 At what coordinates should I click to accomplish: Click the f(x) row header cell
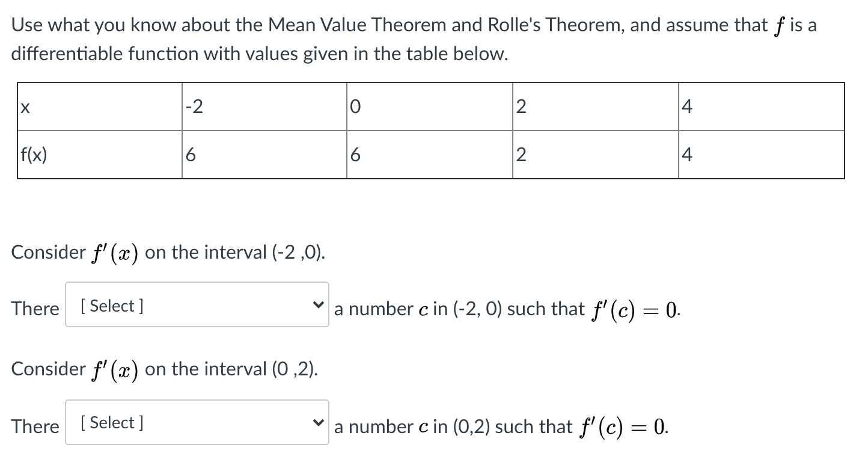pyautogui.click(x=99, y=153)
